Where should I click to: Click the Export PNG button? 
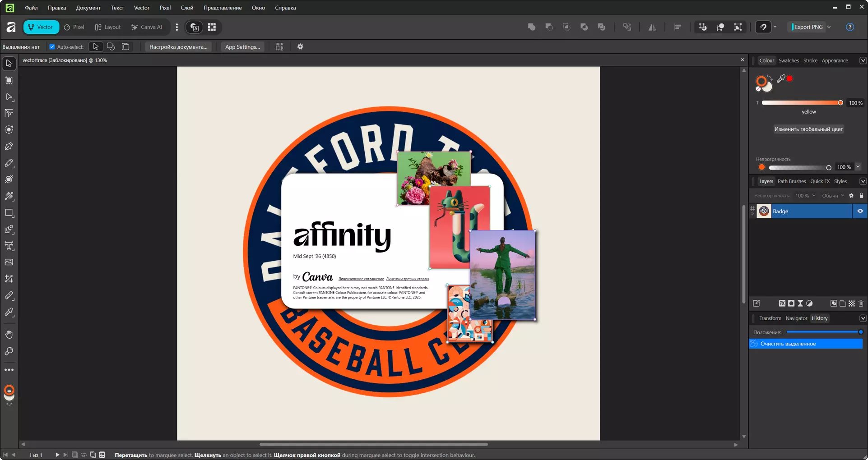point(808,27)
